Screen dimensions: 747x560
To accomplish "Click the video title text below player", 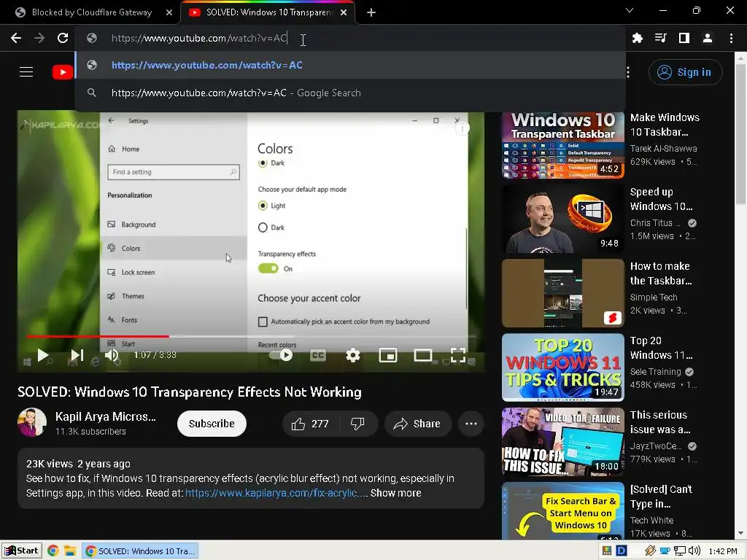I will pos(190,392).
